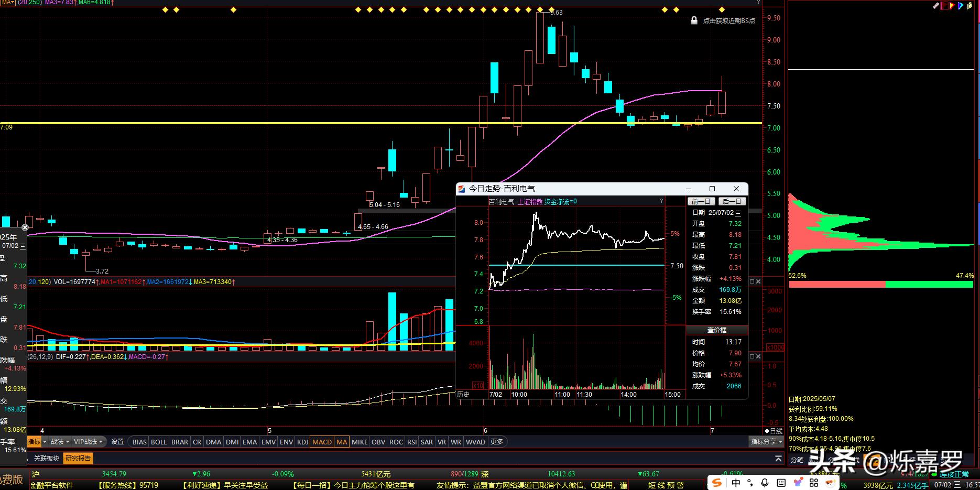Open the 日线 period selector
Viewport: 980px width, 490px height.
click(774, 431)
